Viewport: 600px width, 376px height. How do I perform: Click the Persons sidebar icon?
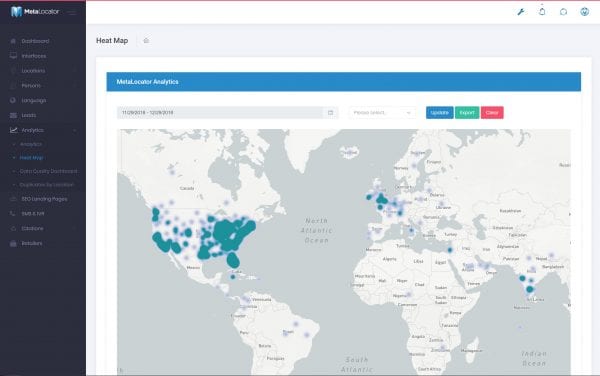click(x=13, y=86)
